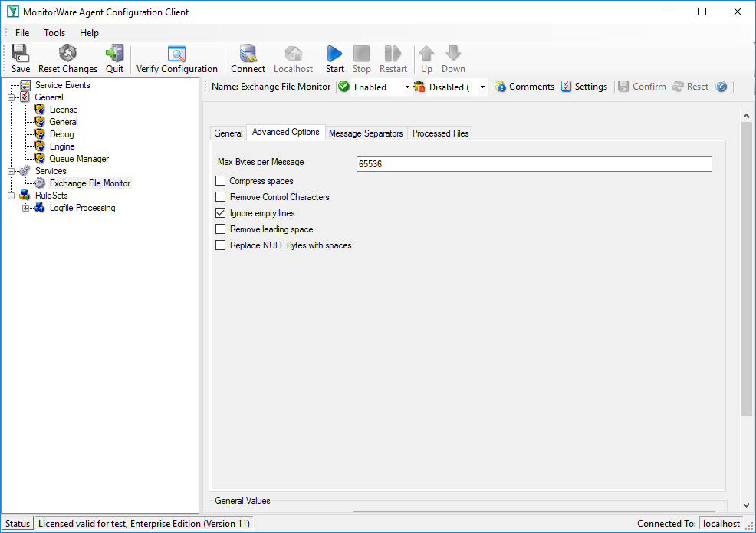Click the Reset Changes icon

click(x=67, y=53)
